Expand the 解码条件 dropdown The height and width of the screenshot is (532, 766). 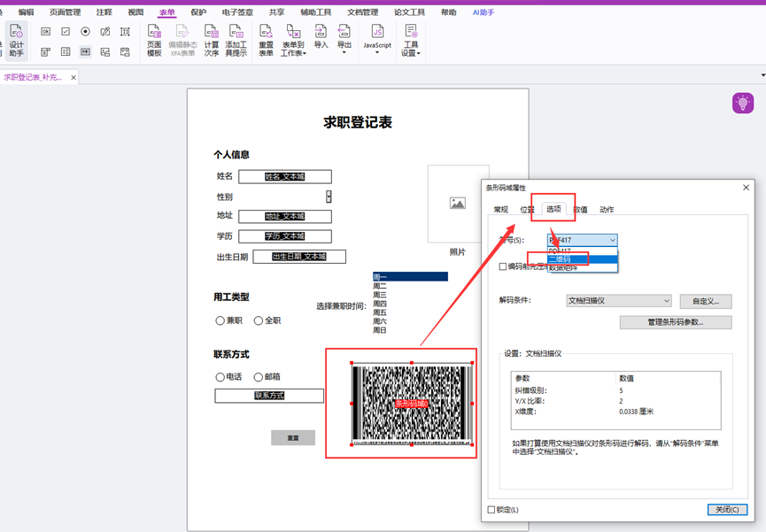point(618,301)
